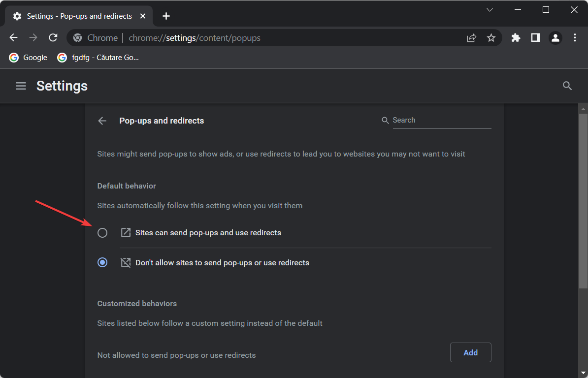The width and height of the screenshot is (588, 378).
Task: Open the Settings hamburger menu
Action: coord(21,86)
